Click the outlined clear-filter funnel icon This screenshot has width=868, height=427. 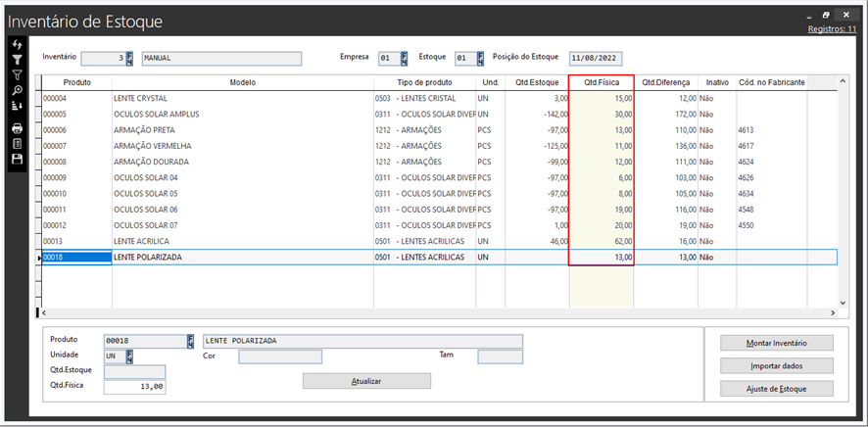(17, 74)
